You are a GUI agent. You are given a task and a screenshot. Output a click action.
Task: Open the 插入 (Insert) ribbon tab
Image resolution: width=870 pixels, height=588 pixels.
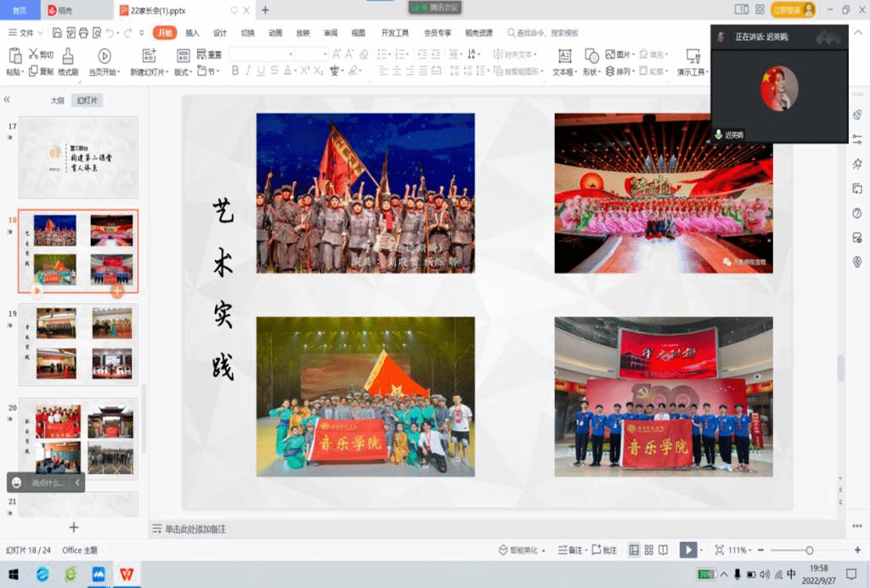coord(193,33)
